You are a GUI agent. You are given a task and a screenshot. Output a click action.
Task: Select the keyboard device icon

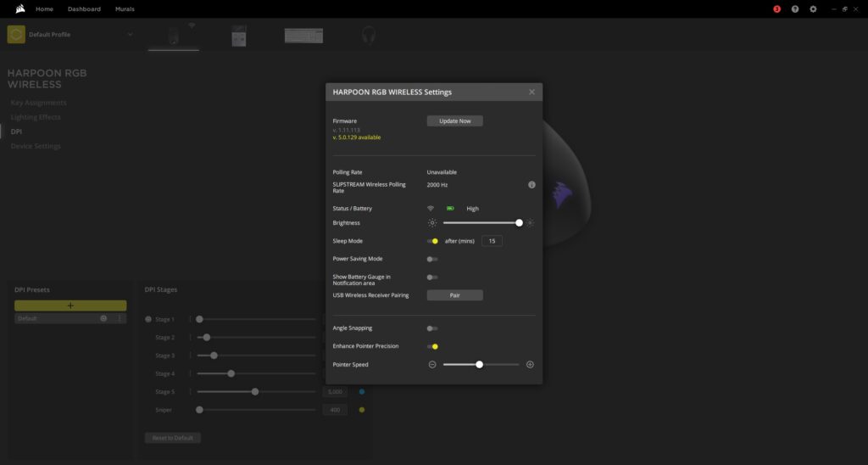[303, 36]
